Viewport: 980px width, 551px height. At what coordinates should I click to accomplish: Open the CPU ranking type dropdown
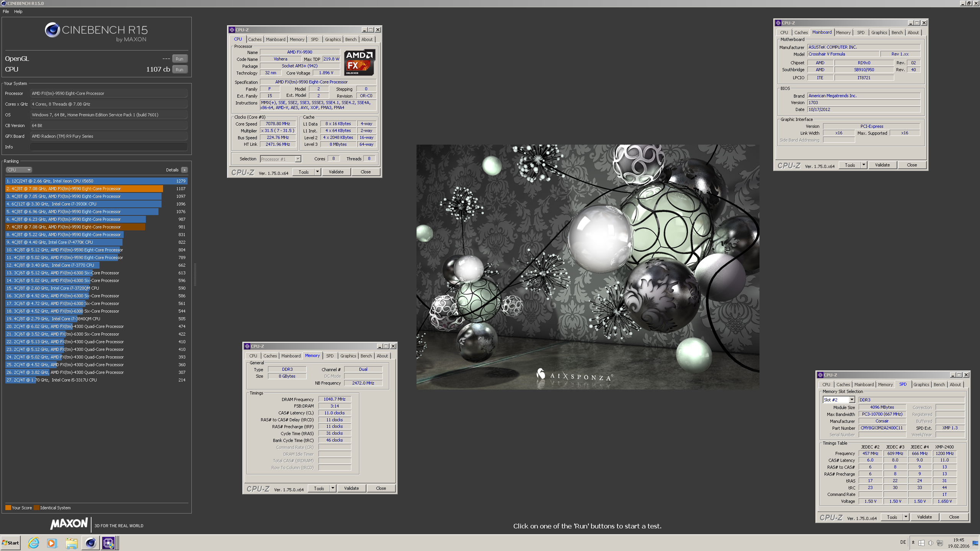coord(18,170)
